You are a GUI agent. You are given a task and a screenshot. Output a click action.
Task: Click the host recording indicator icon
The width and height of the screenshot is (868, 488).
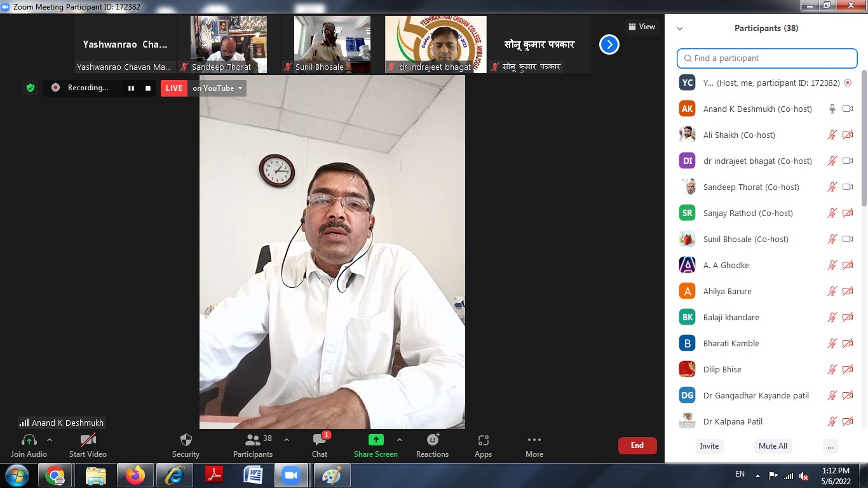848,83
